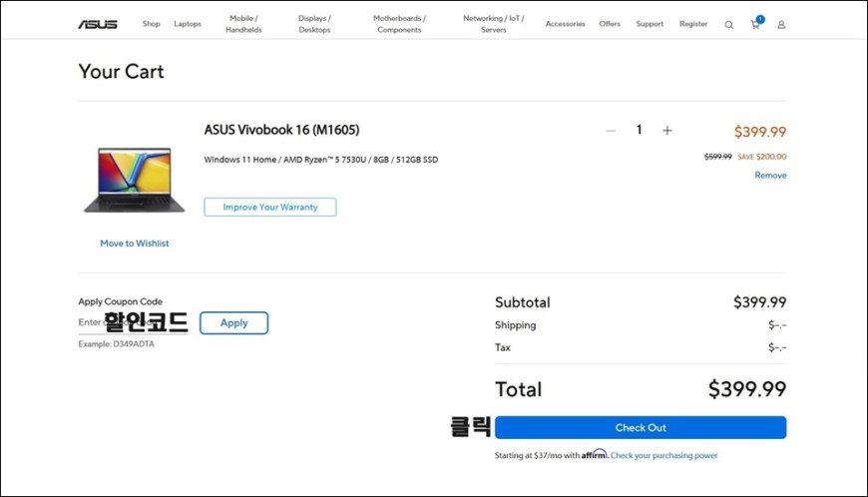The image size is (868, 497).
Task: Click the ASUS Vivobook 16 (M1605) title
Action: click(x=281, y=130)
